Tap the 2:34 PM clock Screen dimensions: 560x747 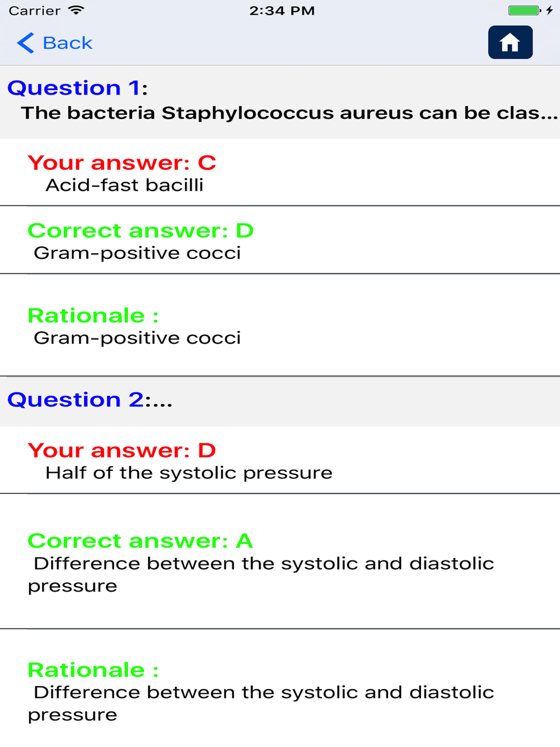[x=282, y=11]
